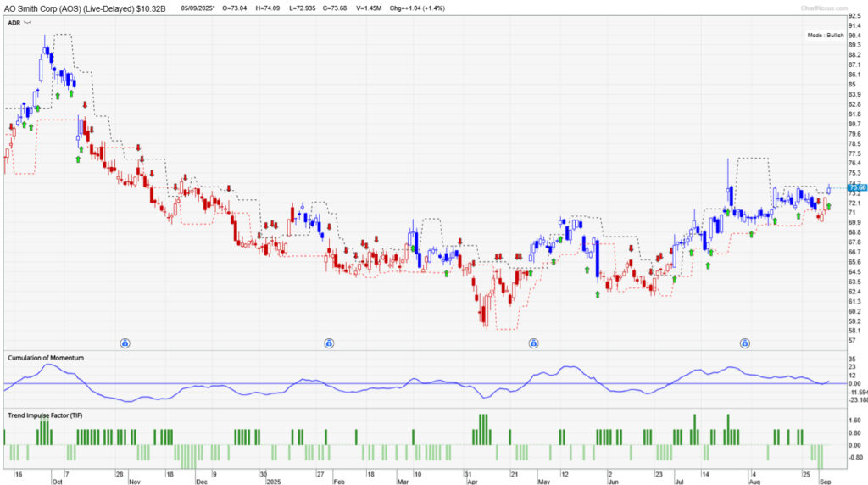868x485 pixels.
Task: Click the Mode : Bullish label
Action: tap(826, 35)
